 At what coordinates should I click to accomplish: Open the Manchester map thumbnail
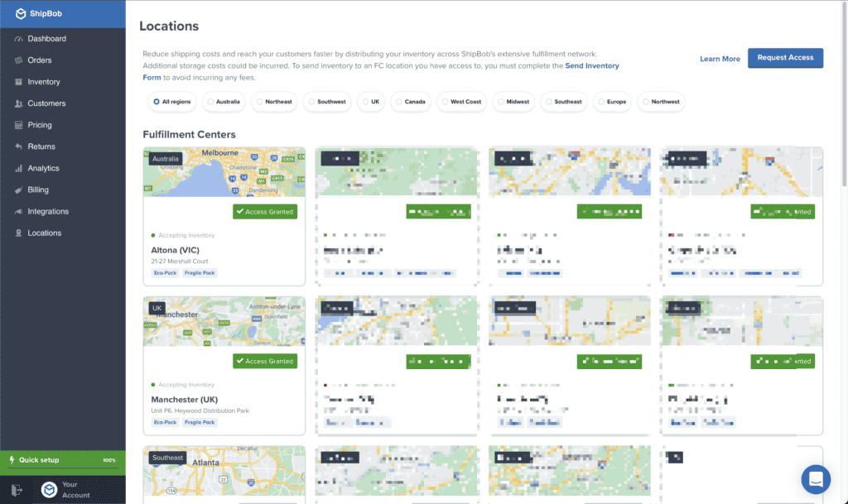click(x=224, y=321)
